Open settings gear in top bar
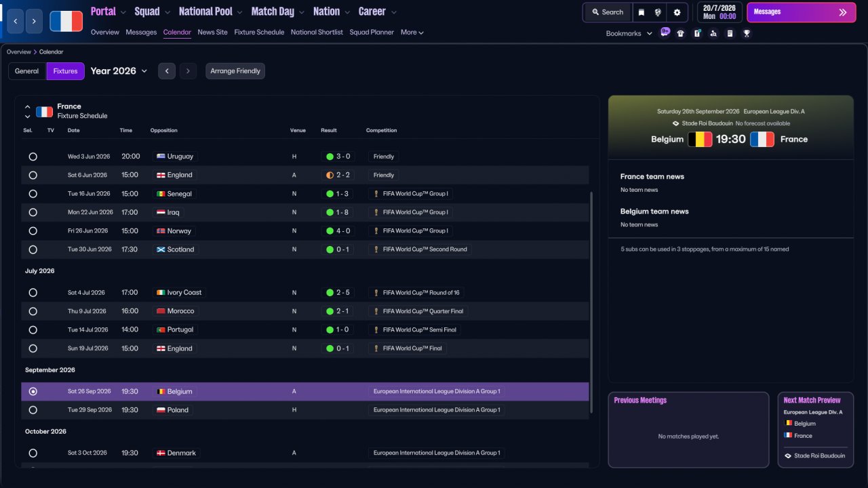This screenshot has height=488, width=868. point(677,12)
